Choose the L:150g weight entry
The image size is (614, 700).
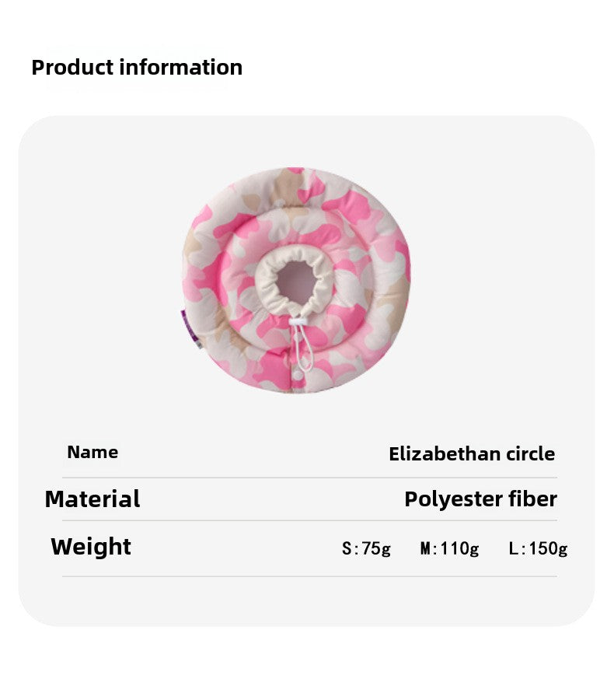click(538, 548)
